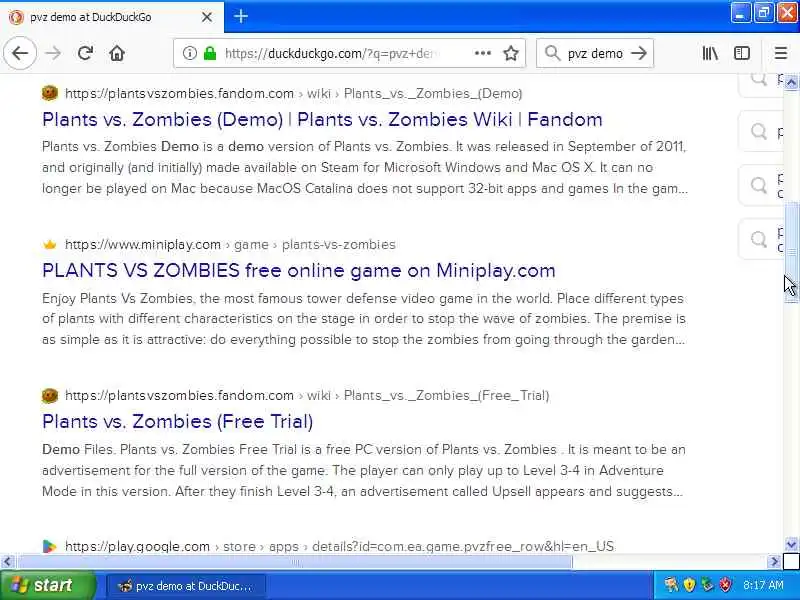
Task: Click the green padlock security icon
Action: [x=210, y=53]
